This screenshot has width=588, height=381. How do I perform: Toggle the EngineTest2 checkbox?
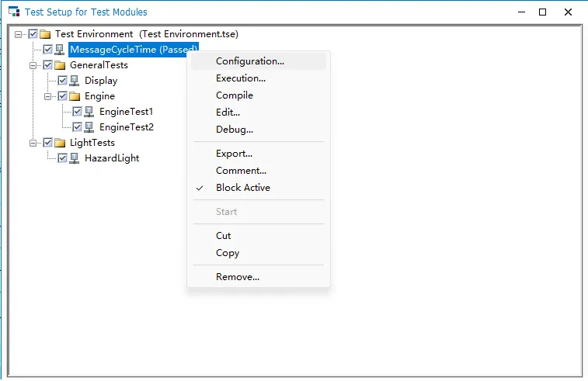tap(77, 127)
